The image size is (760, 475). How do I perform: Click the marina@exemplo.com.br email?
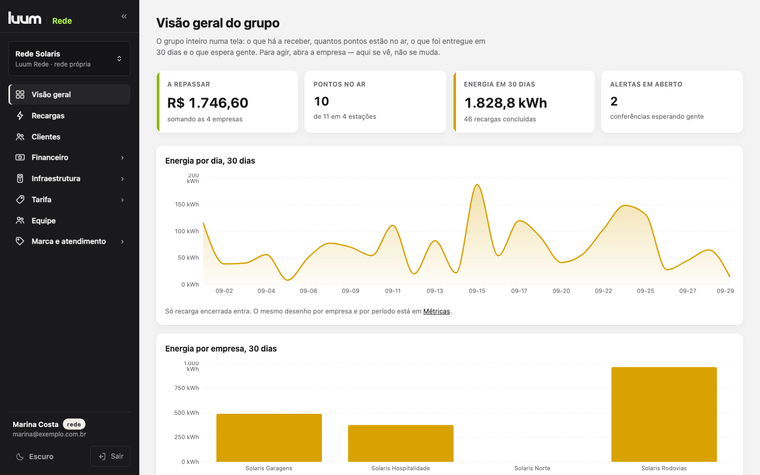click(49, 434)
